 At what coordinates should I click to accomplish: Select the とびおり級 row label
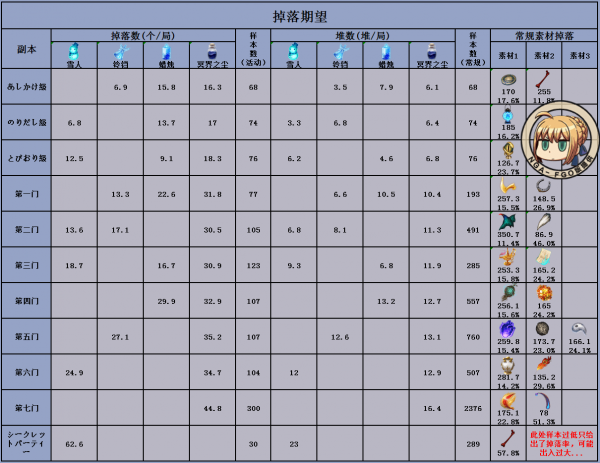pos(26,158)
